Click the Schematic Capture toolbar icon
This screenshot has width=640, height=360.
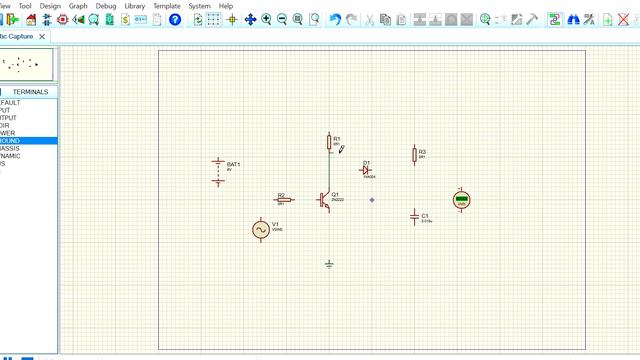pyautogui.click(x=47, y=19)
